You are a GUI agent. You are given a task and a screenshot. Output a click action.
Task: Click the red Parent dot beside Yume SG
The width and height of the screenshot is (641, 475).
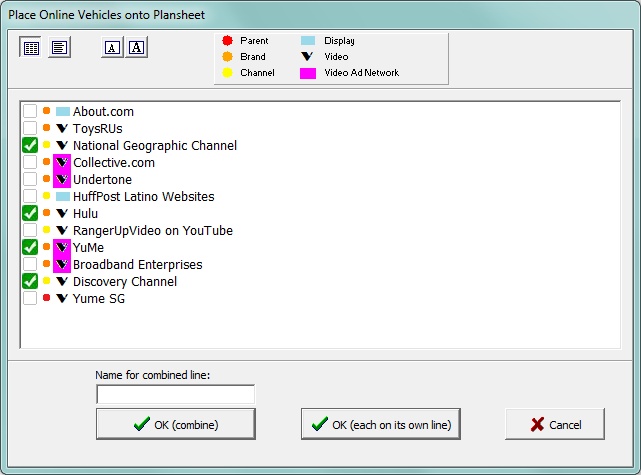47,298
